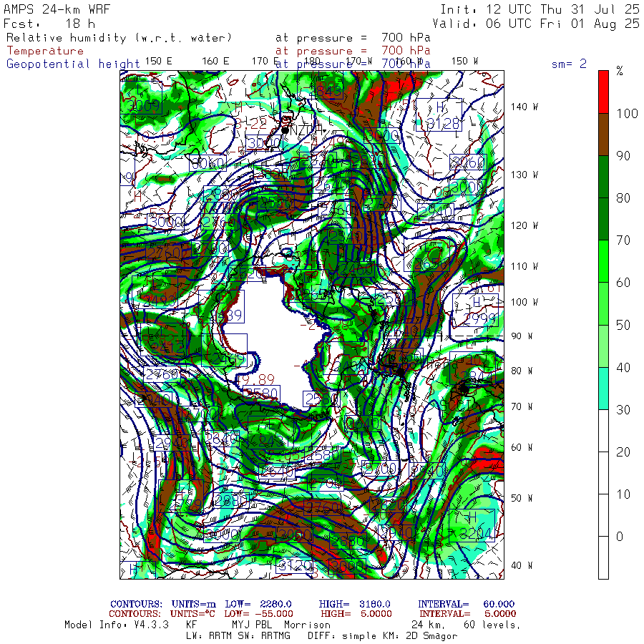Click the cyan 30–40 percent colorbar segment
The height and width of the screenshot is (644, 644).
[x=603, y=388]
